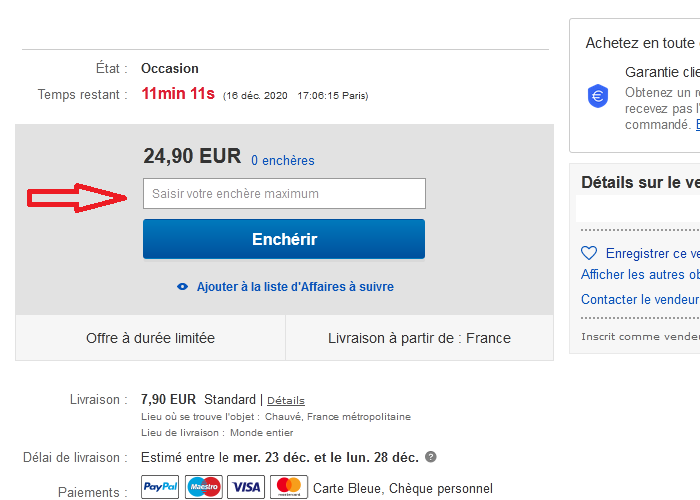This screenshot has width=700, height=500.
Task: Click the heart icon to save seller
Action: click(589, 253)
